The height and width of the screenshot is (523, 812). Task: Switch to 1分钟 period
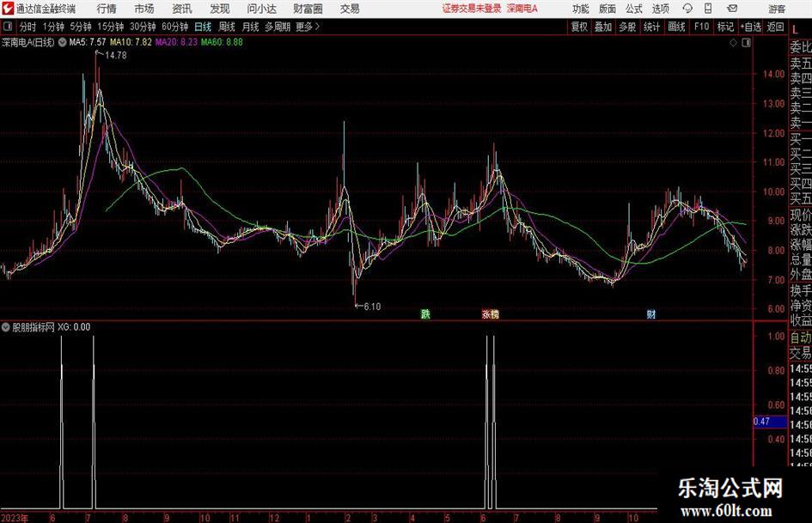click(52, 27)
